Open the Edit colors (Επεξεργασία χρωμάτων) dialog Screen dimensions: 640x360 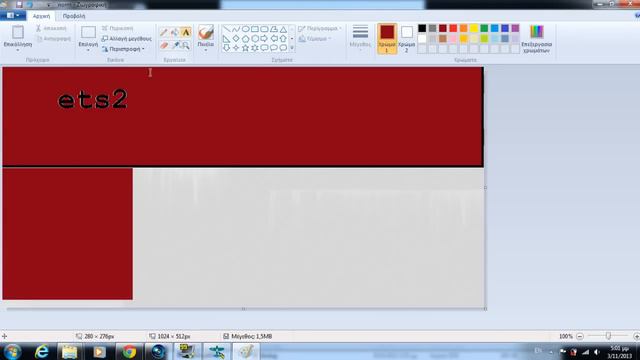(x=536, y=39)
